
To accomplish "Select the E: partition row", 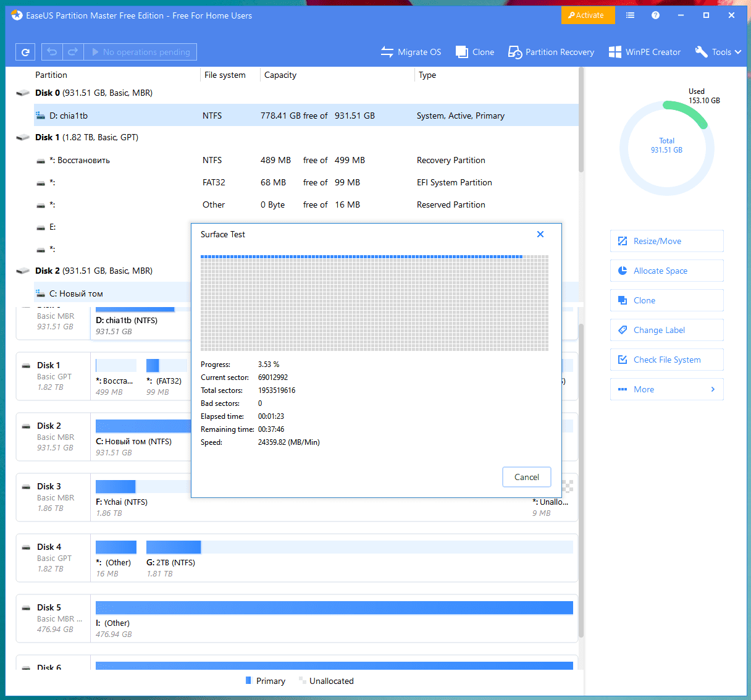I will (112, 227).
